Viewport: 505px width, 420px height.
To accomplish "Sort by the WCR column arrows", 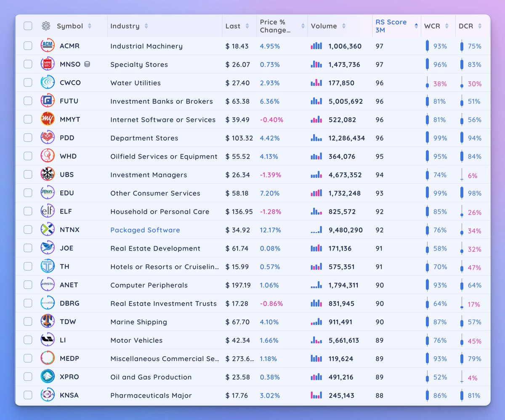I will pyautogui.click(x=447, y=26).
